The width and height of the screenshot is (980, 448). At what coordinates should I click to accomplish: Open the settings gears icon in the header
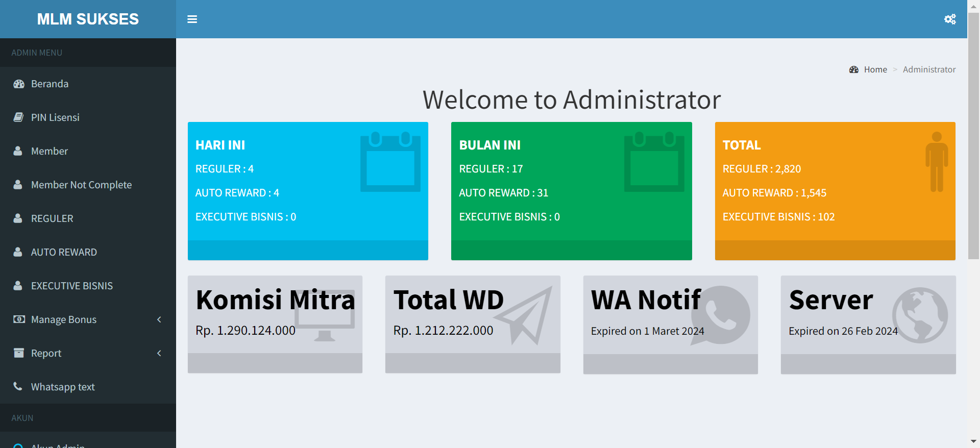(949, 19)
